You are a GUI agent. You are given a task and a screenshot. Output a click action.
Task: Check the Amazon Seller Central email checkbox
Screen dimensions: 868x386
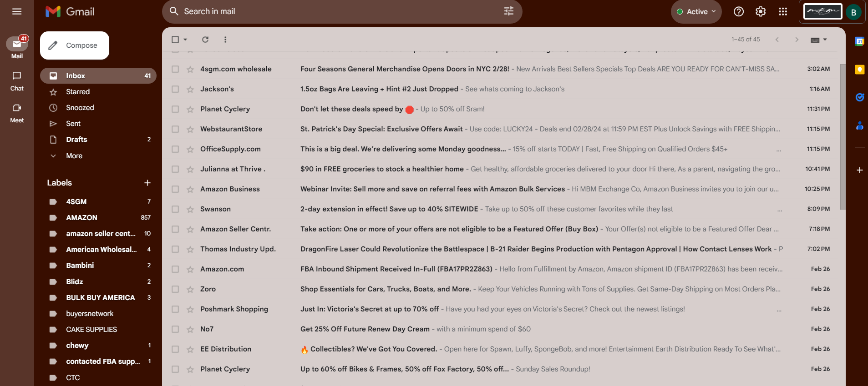[x=175, y=229]
